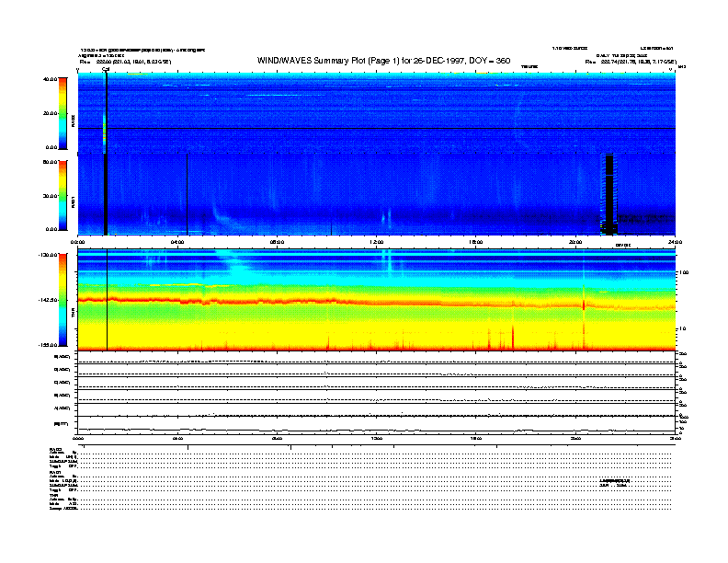Click the Cal marker above the RAD2 spectrogram
This screenshot has height=563, width=728.
pyautogui.click(x=106, y=69)
